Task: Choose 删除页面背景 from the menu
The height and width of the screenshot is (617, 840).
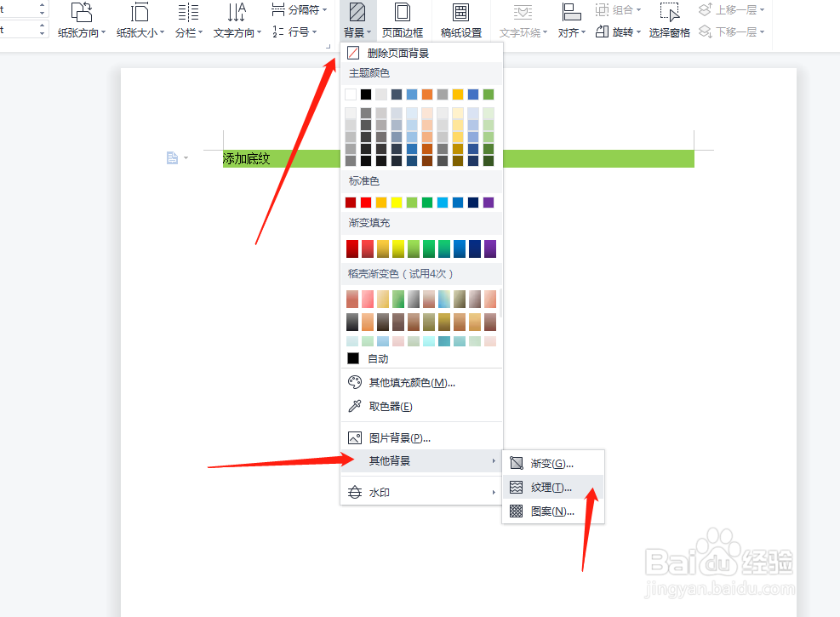Action: 397,52
